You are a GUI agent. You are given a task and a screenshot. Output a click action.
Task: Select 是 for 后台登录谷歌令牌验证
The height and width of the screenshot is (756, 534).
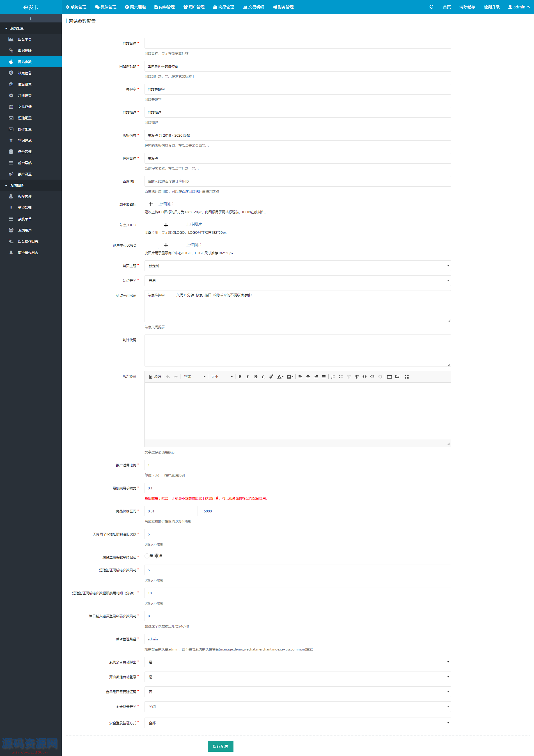(147, 555)
